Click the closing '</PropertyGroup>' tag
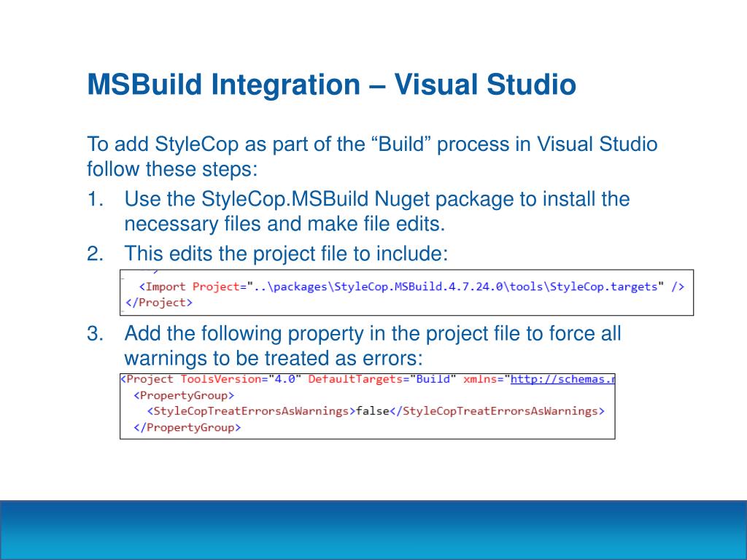The width and height of the screenshot is (747, 560). tap(187, 427)
